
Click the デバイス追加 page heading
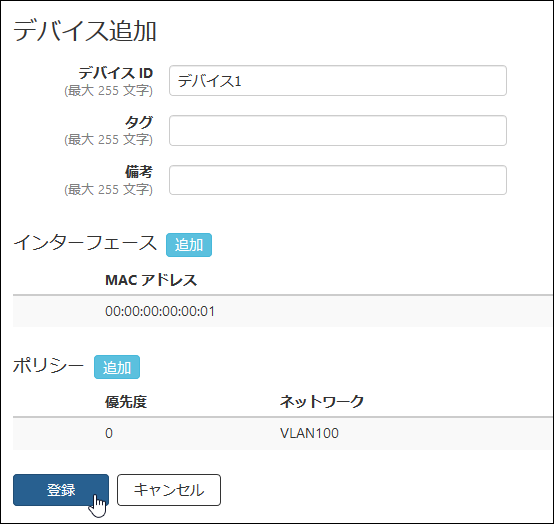tap(84, 31)
